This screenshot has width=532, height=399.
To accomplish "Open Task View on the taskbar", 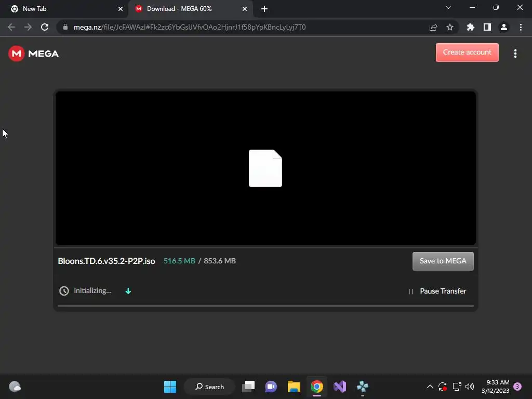I will [248, 387].
